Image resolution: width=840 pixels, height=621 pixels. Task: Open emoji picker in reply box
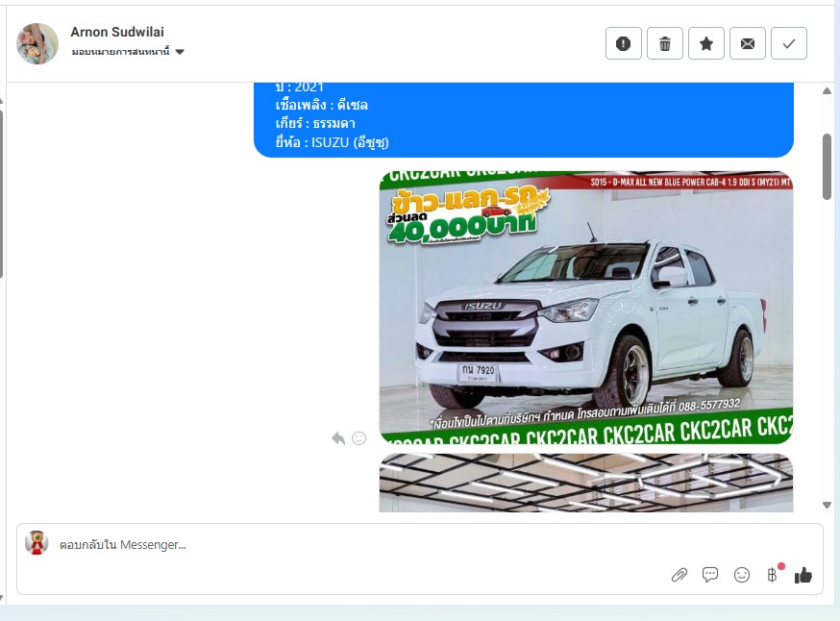coord(741,575)
